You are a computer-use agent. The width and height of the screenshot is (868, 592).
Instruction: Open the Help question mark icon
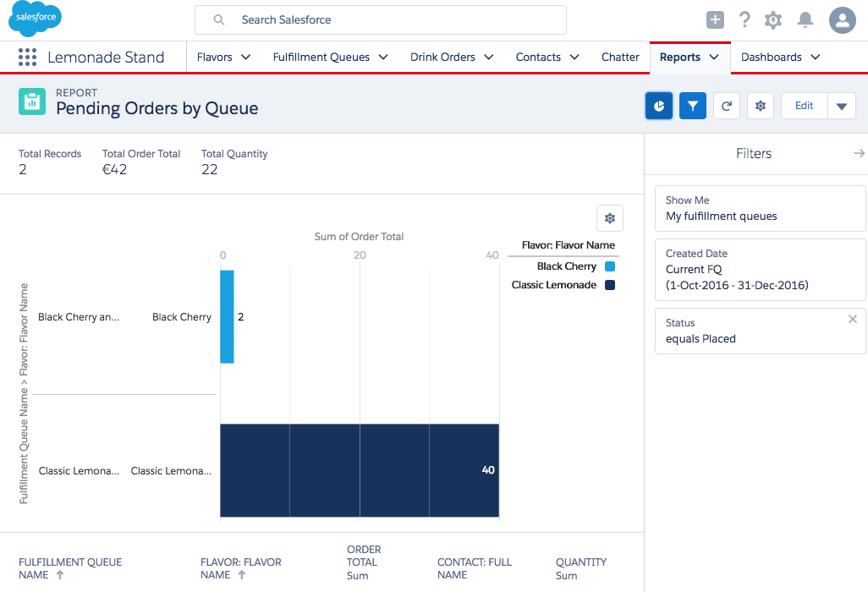pos(744,20)
